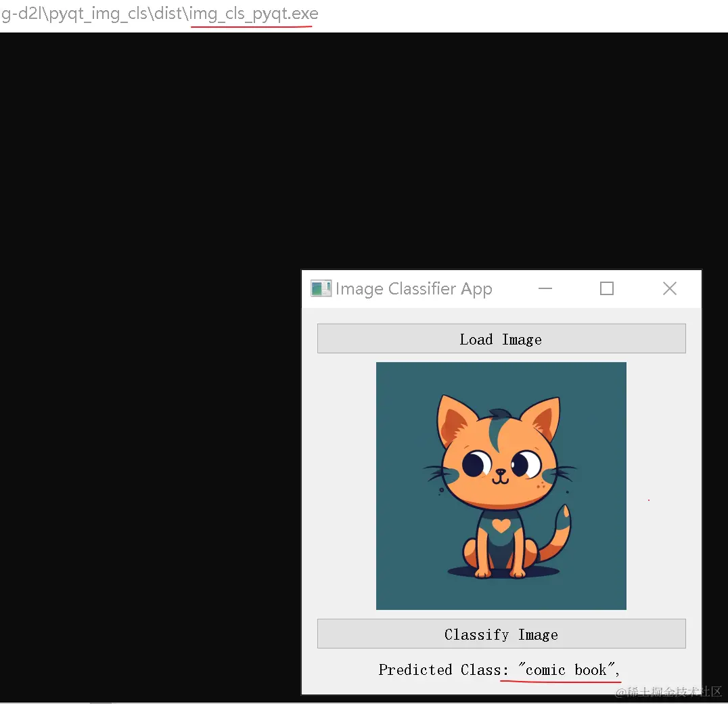Image resolution: width=728 pixels, height=704 pixels.
Task: Maximize the Image Classifier App window
Action: (x=607, y=288)
